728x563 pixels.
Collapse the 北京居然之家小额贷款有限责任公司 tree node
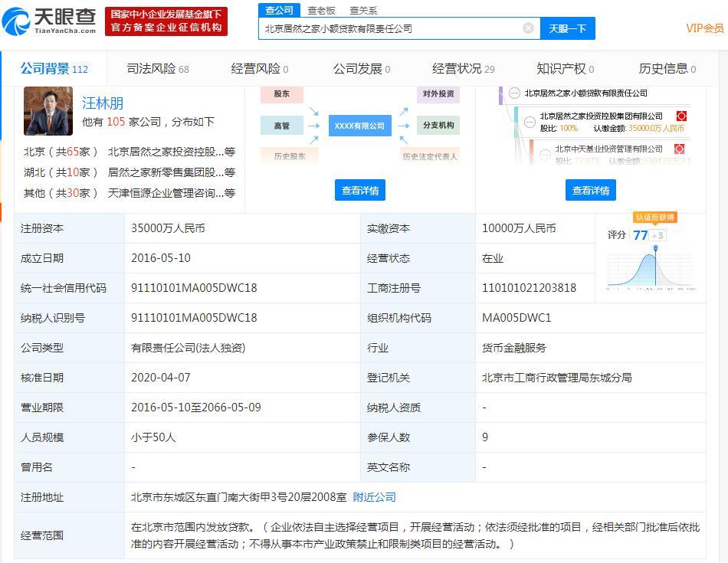[x=513, y=93]
